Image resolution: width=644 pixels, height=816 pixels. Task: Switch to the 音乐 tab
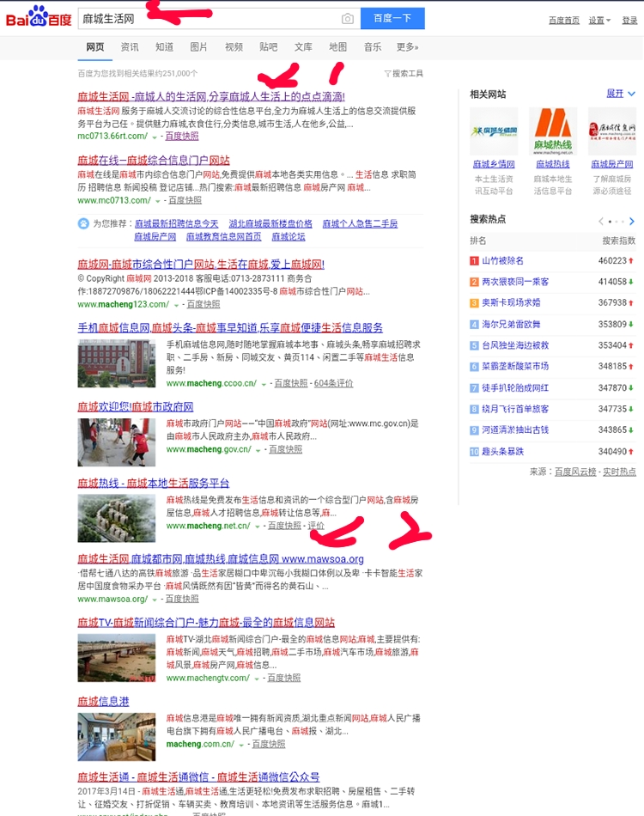[x=373, y=47]
